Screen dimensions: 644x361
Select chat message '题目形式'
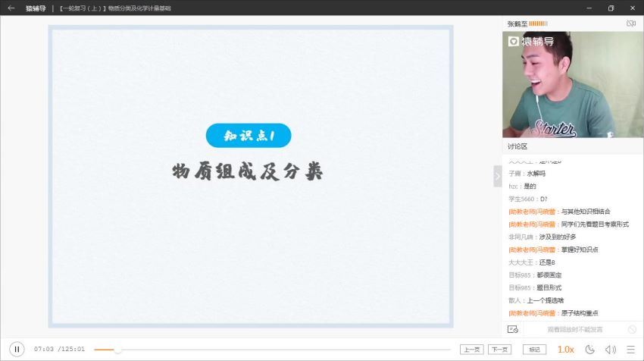point(549,287)
